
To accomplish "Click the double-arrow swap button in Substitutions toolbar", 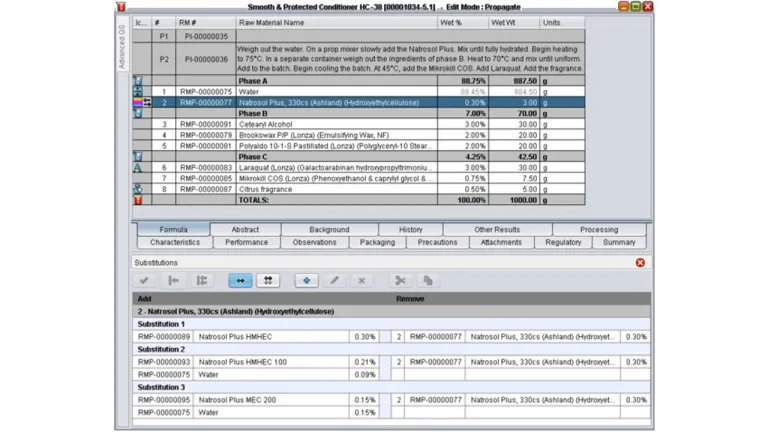I will [x=240, y=281].
